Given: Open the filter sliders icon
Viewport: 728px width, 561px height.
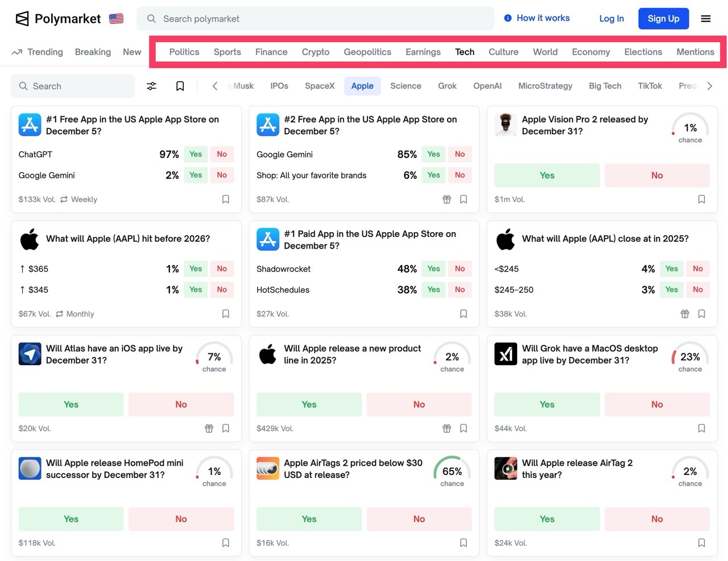Looking at the screenshot, I should (x=151, y=86).
